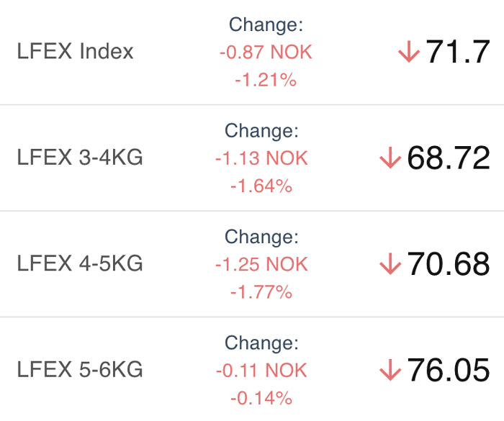This screenshot has height=421, width=504.
Task: Click the red down arrow next to 70.68
Action: (x=390, y=263)
